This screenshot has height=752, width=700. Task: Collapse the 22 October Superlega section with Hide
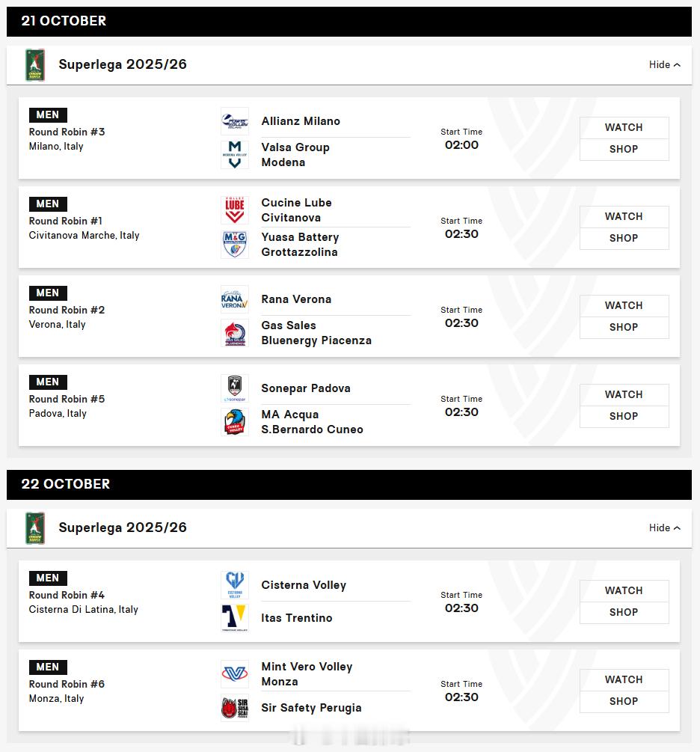665,528
